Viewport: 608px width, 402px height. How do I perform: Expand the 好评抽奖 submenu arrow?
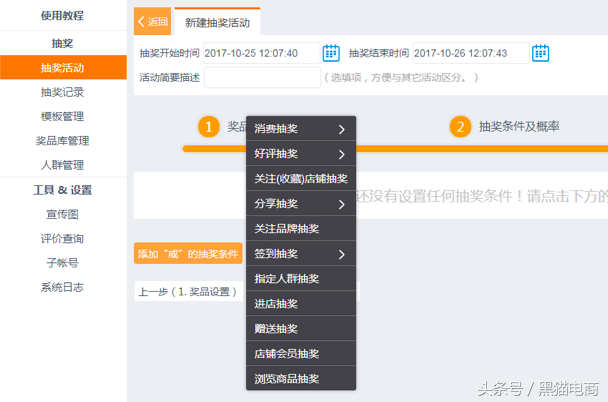(341, 154)
